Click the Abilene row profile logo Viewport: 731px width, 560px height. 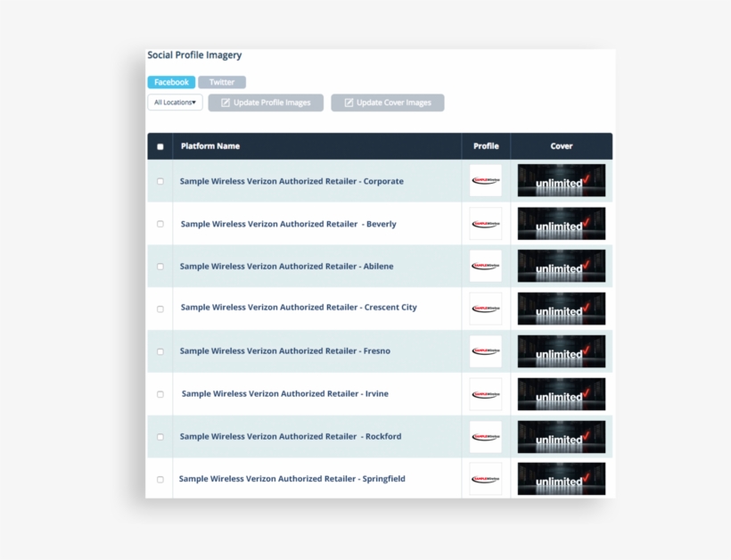point(486,267)
